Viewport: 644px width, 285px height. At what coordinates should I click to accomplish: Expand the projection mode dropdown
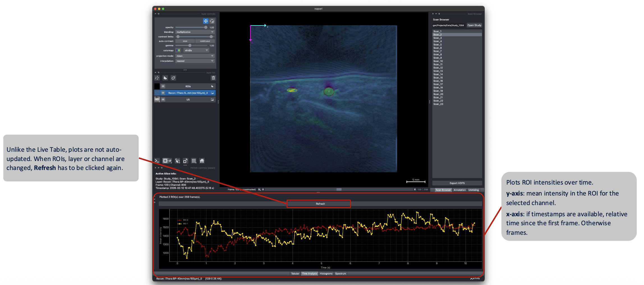tap(195, 56)
